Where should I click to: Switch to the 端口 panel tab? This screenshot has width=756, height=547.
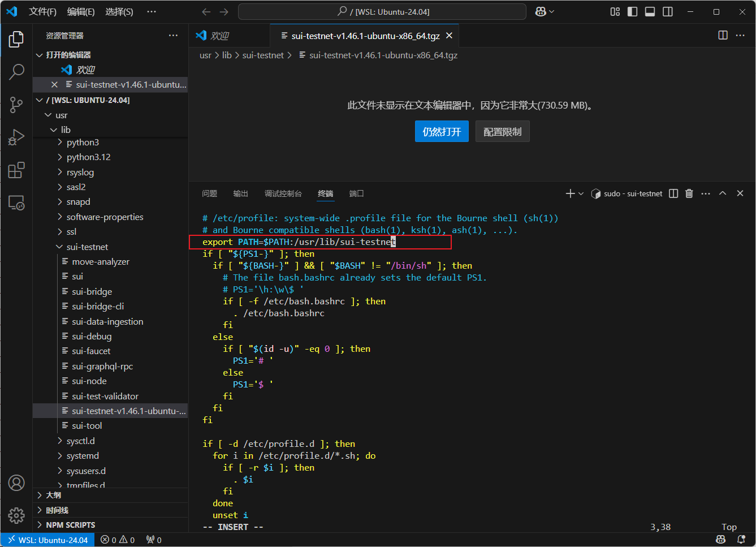click(x=357, y=193)
